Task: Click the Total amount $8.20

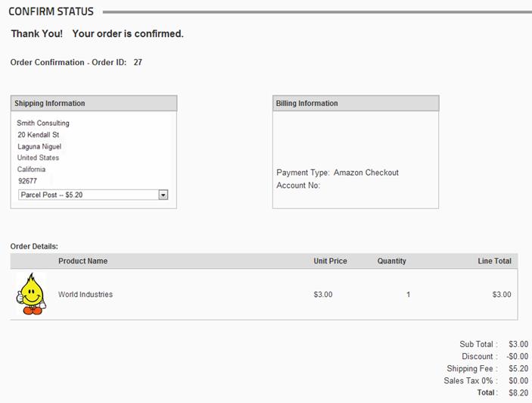Action: [518, 393]
